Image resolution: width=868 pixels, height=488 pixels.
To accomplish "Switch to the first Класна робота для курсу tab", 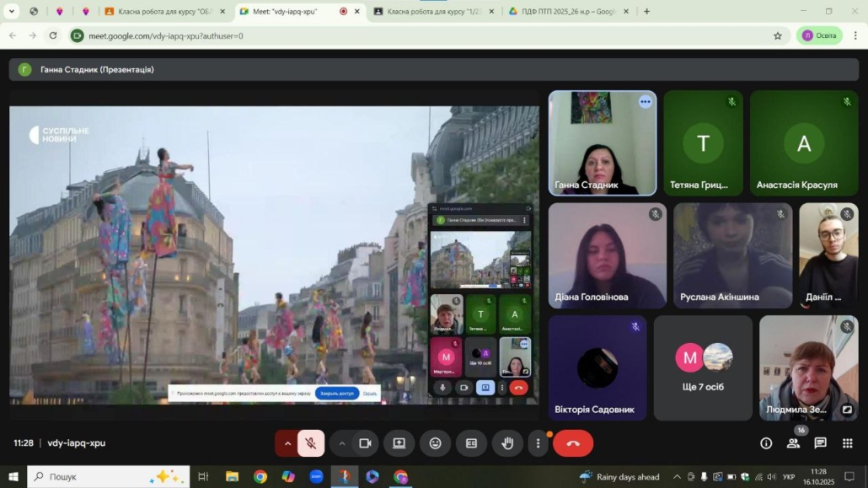I will click(164, 12).
